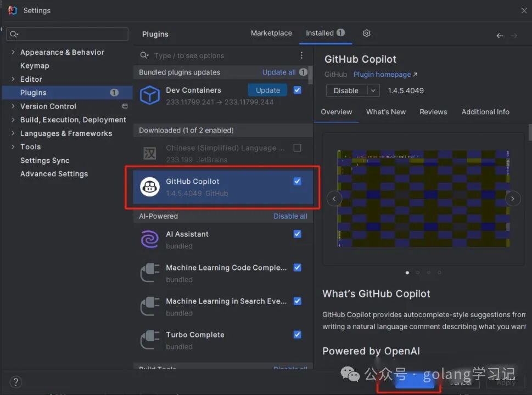Image resolution: width=532 pixels, height=395 pixels.
Task: Switch to the Marketplace tab
Action: point(271,33)
